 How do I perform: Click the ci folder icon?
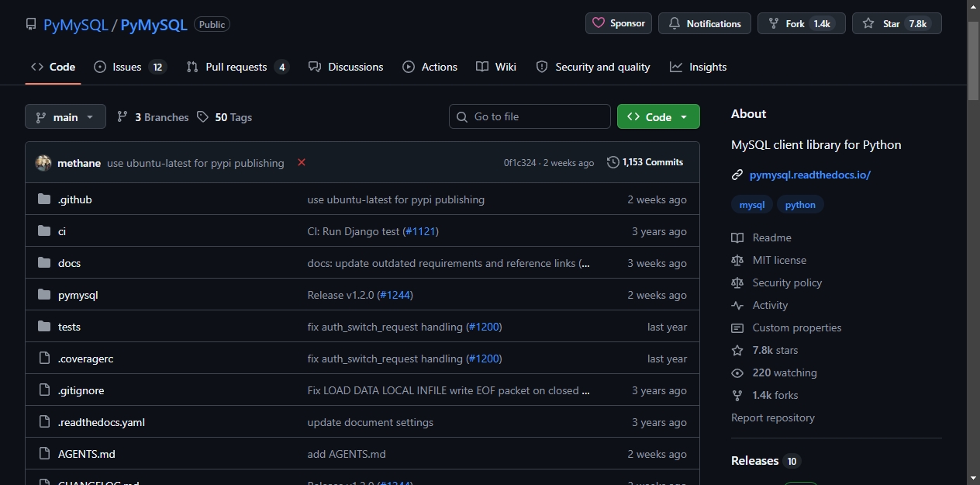[44, 231]
